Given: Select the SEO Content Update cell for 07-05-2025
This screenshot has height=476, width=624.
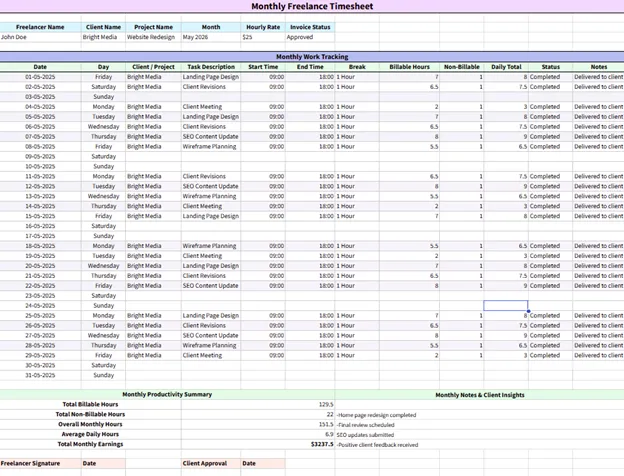Looking at the screenshot, I should 211,137.
